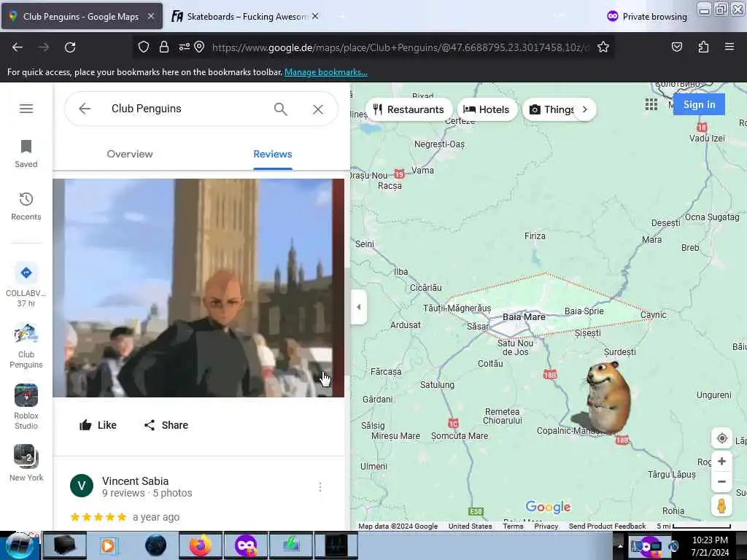The height and width of the screenshot is (560, 747).
Task: Open the Google apps grid
Action: tap(651, 104)
